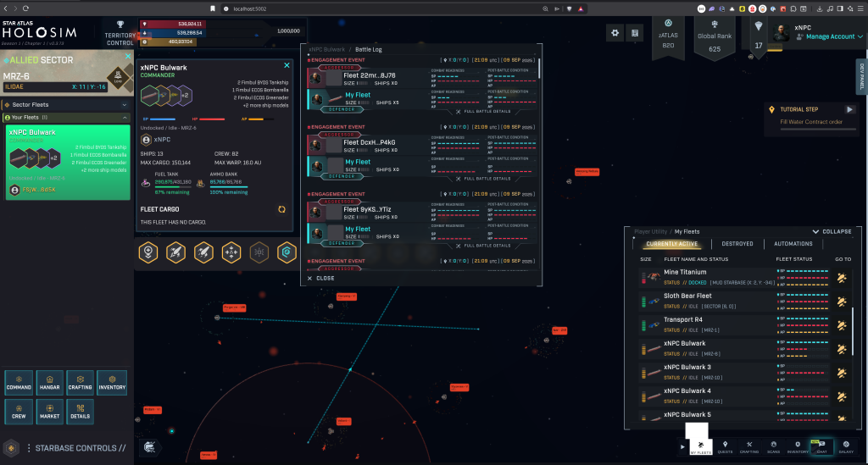
Task: Switch to Destroyed fleets tab
Action: (x=737, y=244)
